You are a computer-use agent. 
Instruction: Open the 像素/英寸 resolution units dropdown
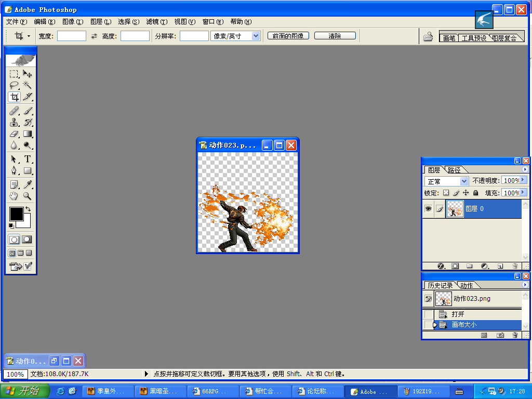click(x=256, y=36)
